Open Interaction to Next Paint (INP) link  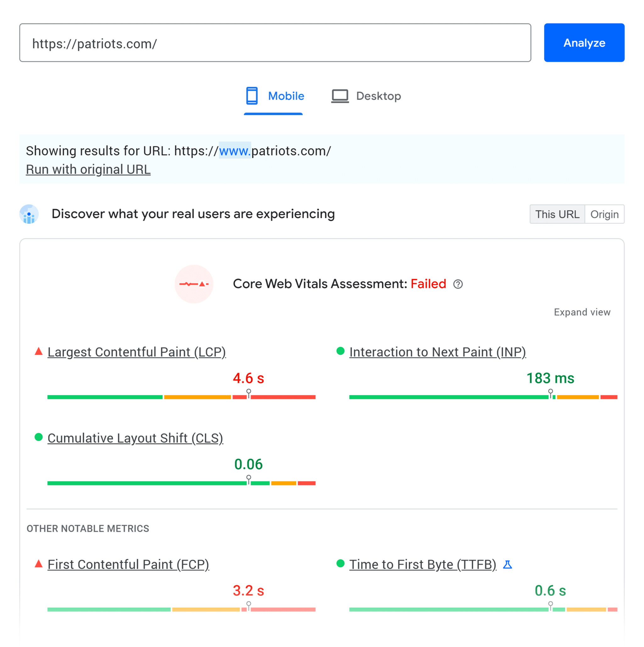[438, 352]
